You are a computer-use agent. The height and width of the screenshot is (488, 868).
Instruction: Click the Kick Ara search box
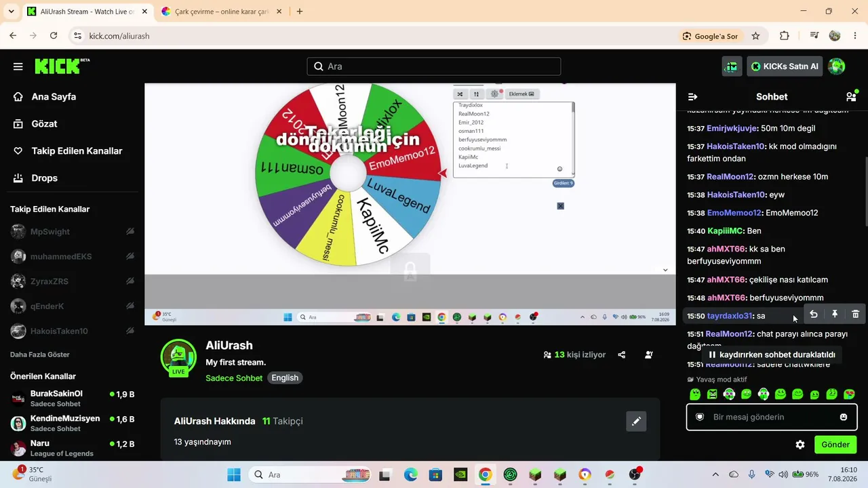click(x=434, y=66)
